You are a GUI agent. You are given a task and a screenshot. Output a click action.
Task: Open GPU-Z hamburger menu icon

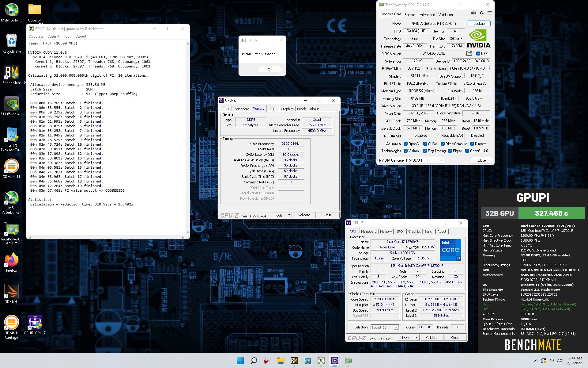point(489,13)
